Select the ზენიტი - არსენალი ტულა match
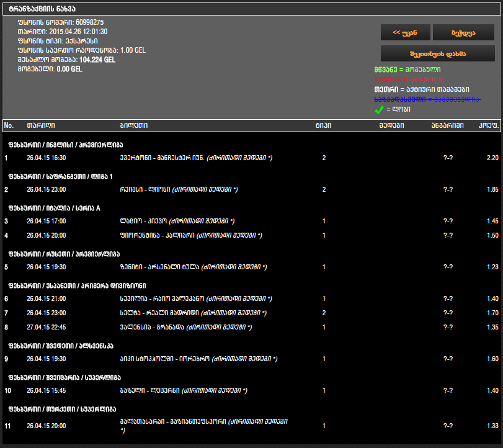 (159, 267)
